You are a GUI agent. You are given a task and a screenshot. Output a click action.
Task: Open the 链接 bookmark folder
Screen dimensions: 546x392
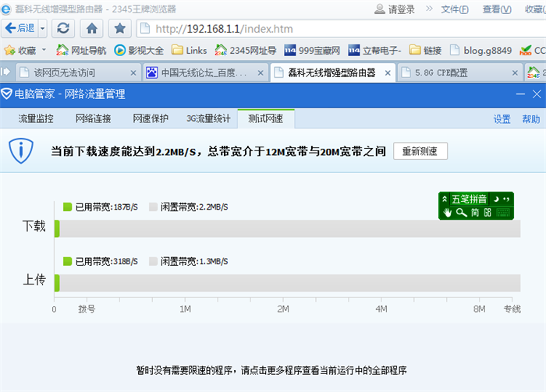tap(425, 51)
